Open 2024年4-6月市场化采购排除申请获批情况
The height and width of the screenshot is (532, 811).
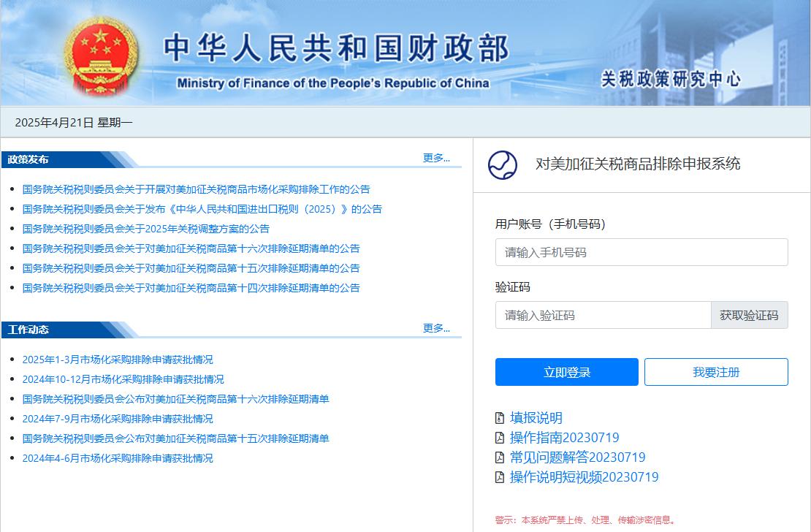[x=118, y=458]
